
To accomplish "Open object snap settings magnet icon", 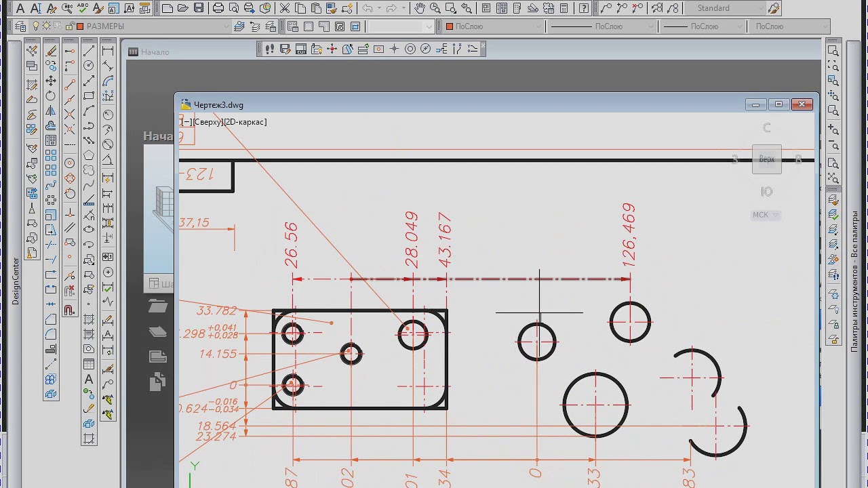I will click(x=70, y=310).
